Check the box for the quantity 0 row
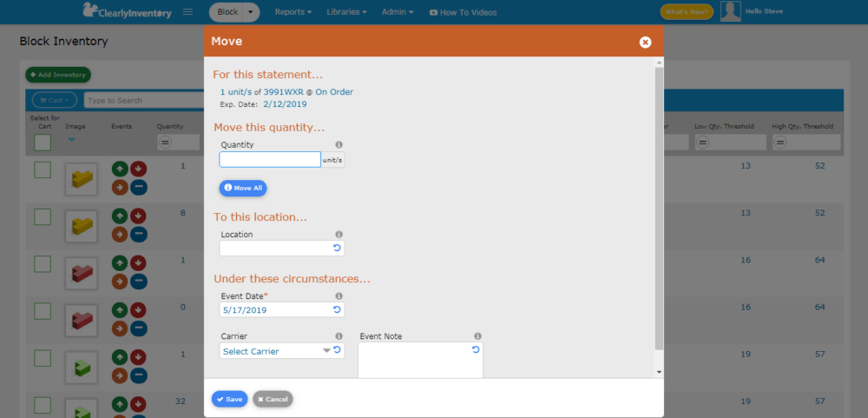The image size is (868, 418). (43, 311)
